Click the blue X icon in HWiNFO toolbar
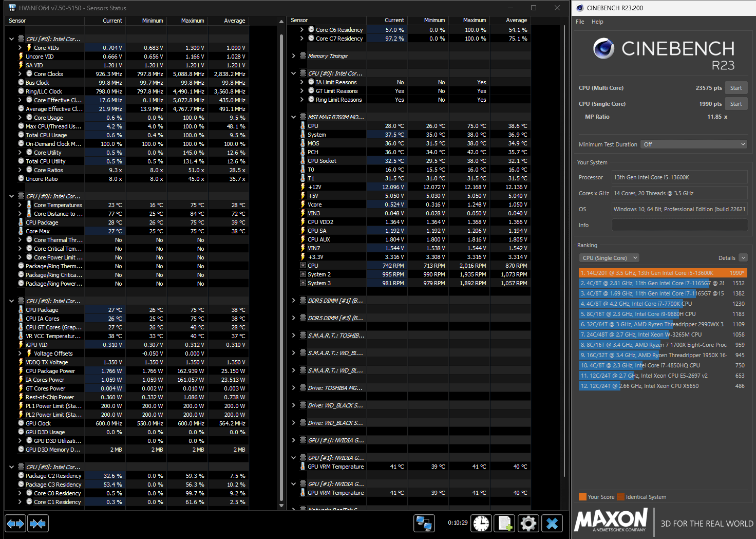The image size is (756, 539). (552, 523)
